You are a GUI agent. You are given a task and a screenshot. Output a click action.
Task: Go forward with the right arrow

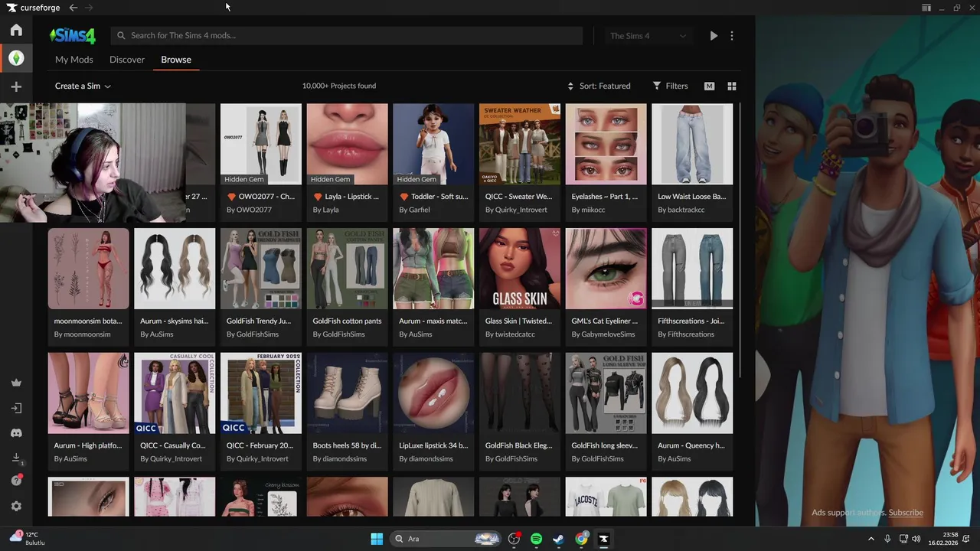[89, 8]
